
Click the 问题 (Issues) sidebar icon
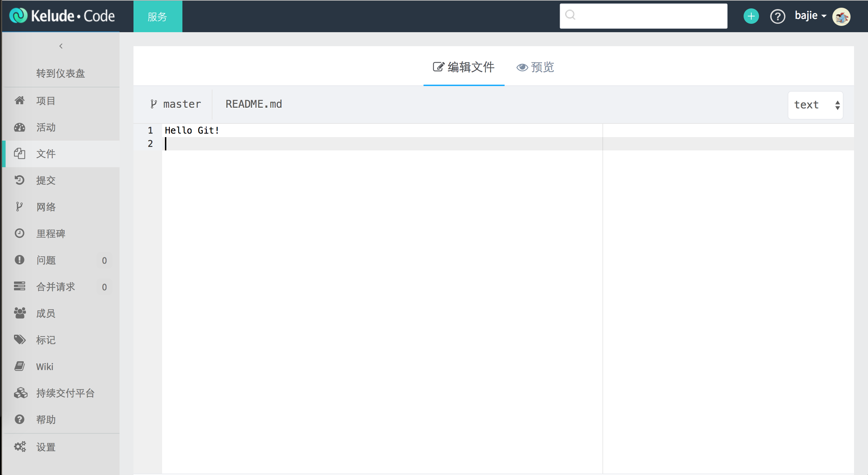21,260
